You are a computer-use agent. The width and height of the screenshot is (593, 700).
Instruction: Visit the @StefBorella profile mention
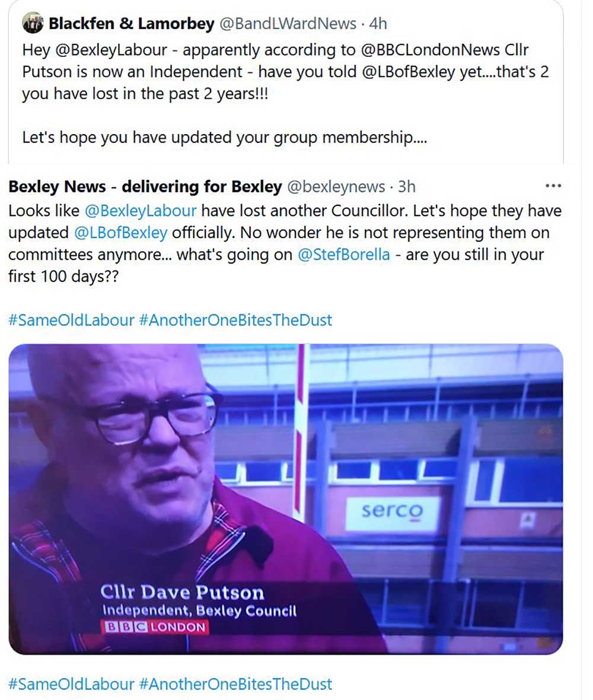pos(343,254)
